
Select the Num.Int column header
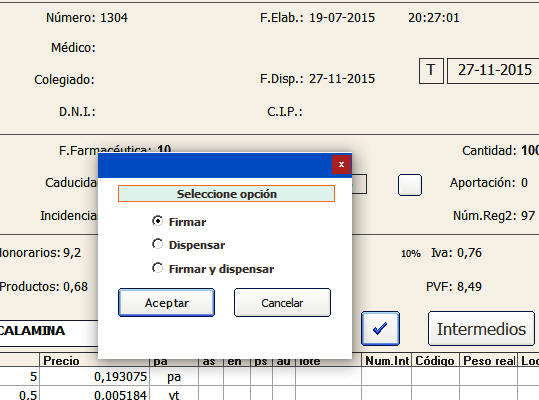386,361
